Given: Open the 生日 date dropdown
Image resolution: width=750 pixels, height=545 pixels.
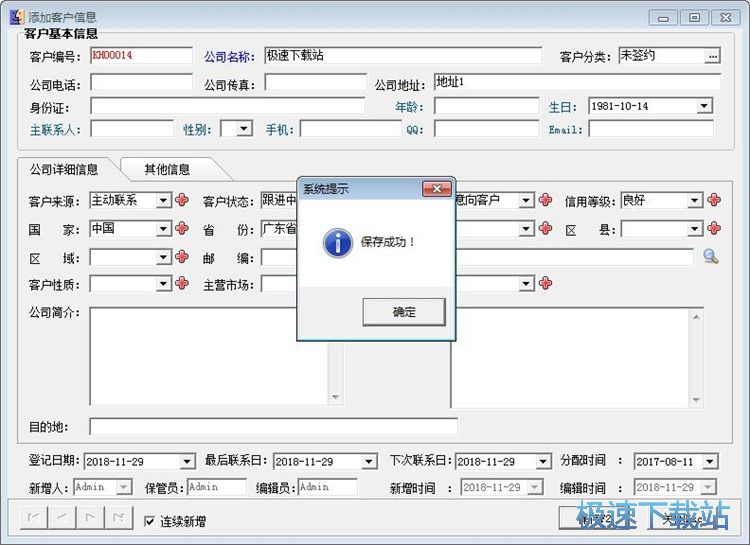Looking at the screenshot, I should pyautogui.click(x=704, y=106).
